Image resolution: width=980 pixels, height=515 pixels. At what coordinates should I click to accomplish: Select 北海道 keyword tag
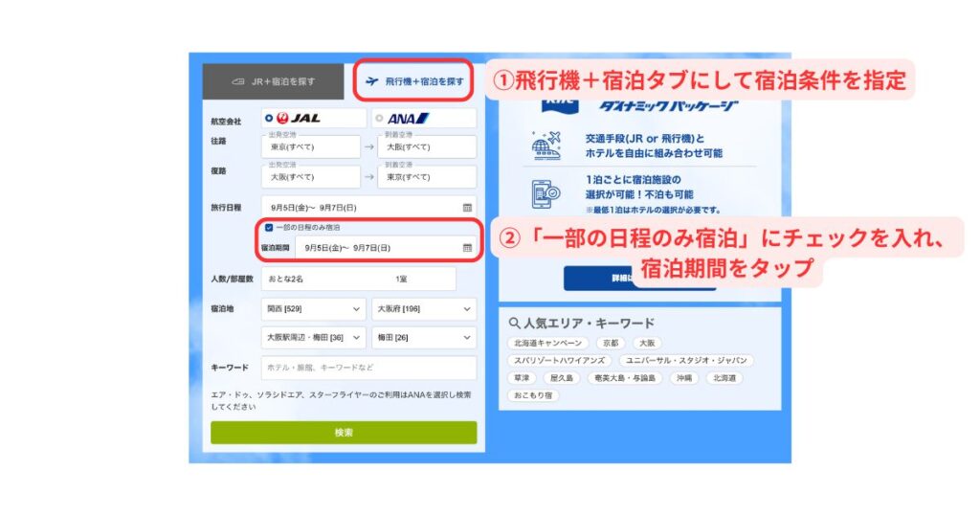724,378
